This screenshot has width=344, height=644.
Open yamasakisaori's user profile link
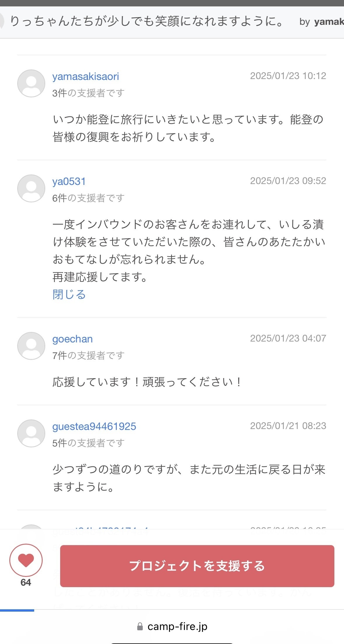[86, 76]
